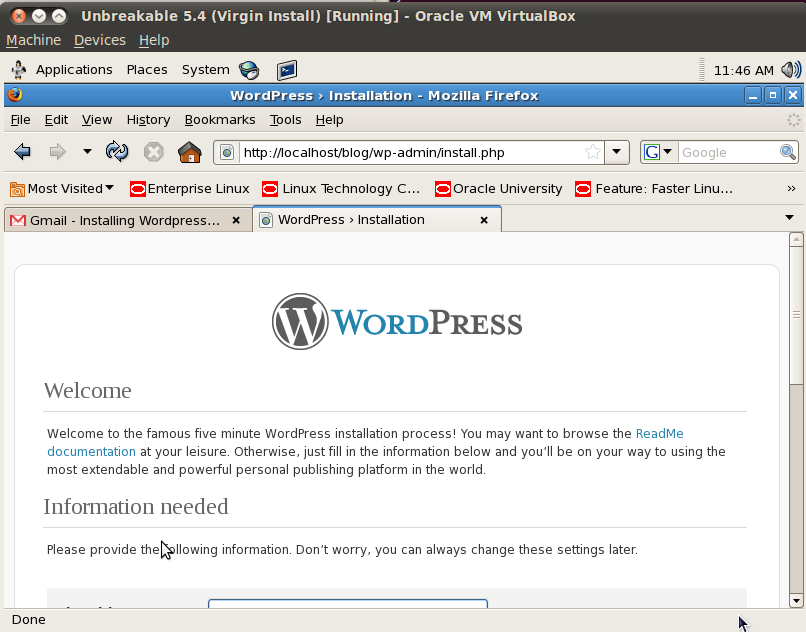Close the Gmail - Installing Wordpress tab

point(236,220)
